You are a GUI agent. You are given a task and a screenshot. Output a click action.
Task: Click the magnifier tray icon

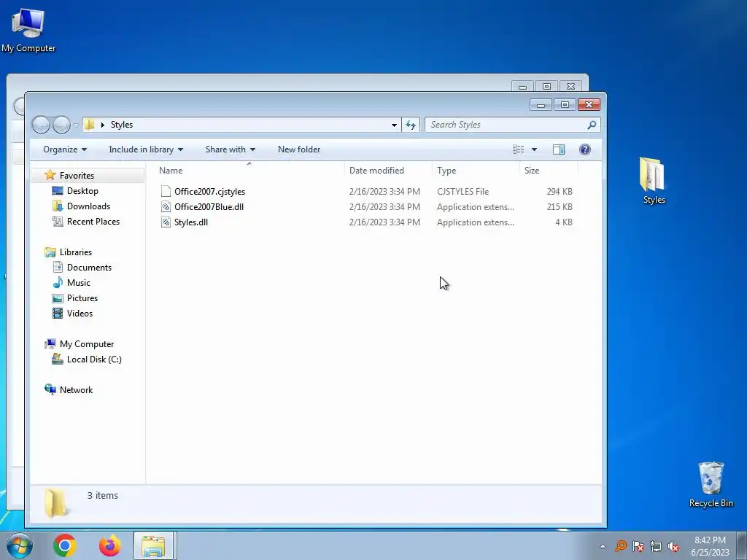click(620, 546)
